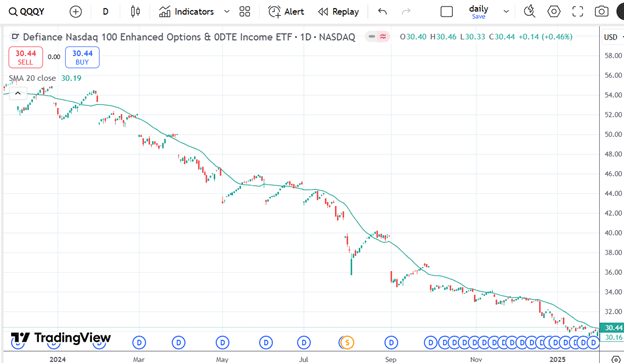The image size is (624, 363).
Task: Open chart settings hexagon icon
Action: point(554,12)
